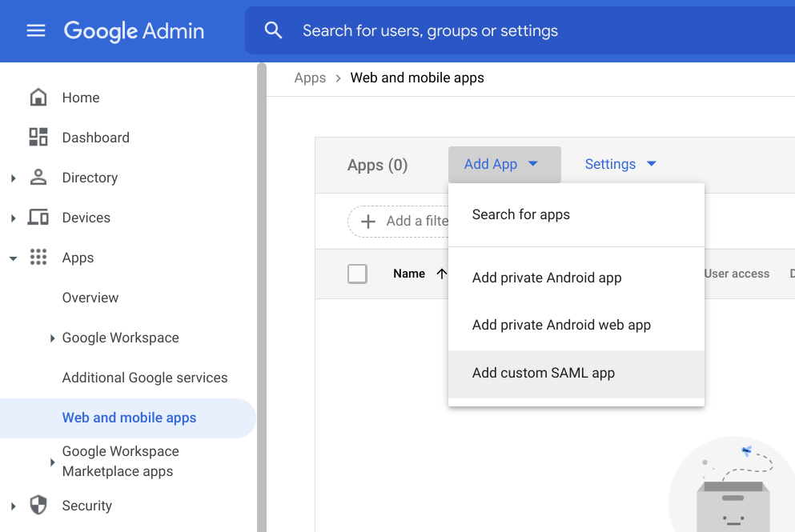Open Devices in the sidebar
Viewport: 795px width, 532px height.
pyautogui.click(x=86, y=218)
